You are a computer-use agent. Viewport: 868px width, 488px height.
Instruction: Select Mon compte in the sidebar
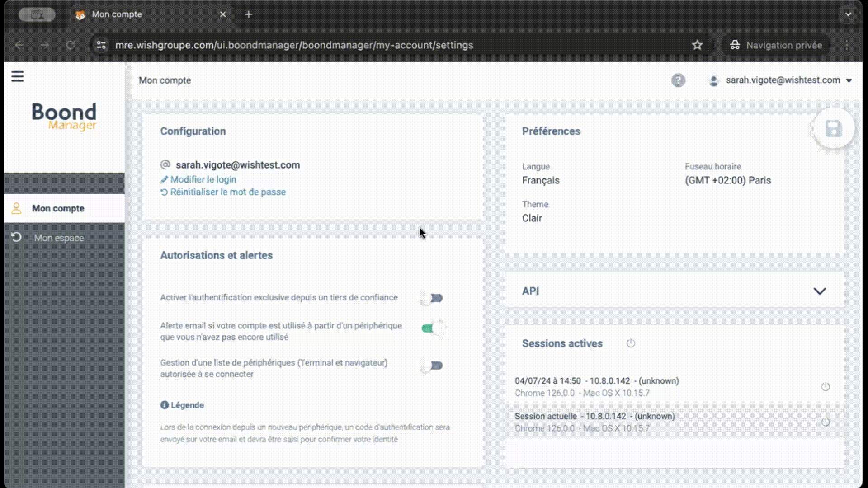[58, 208]
